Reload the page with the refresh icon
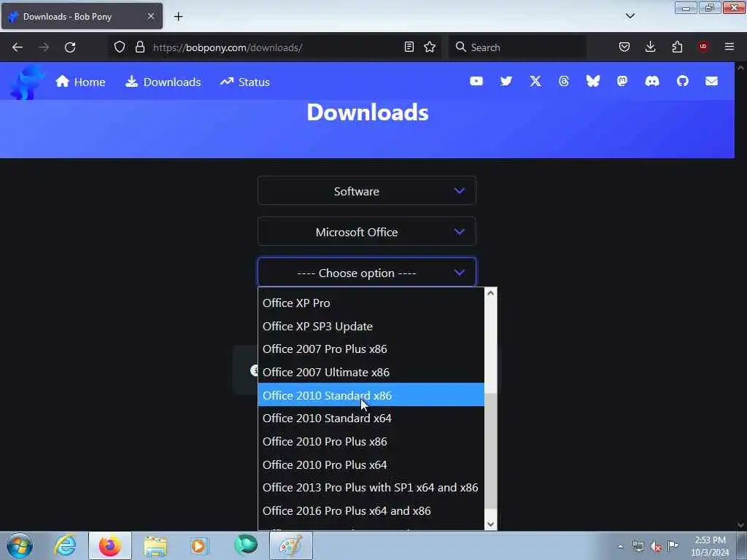747x560 pixels. click(70, 47)
